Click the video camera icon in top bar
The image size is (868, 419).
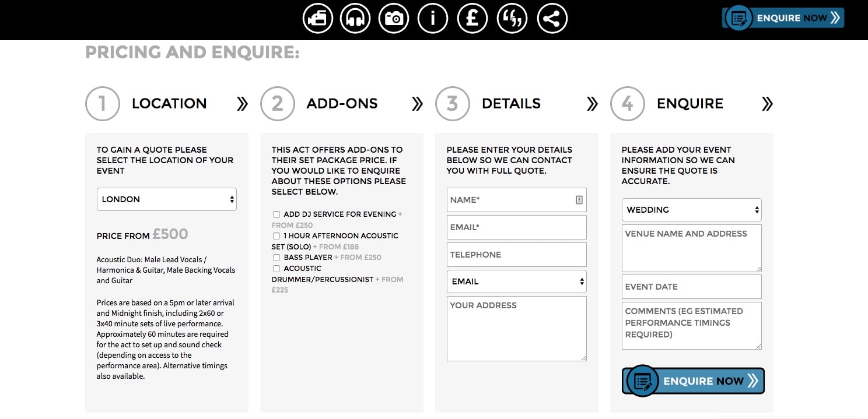(x=318, y=19)
